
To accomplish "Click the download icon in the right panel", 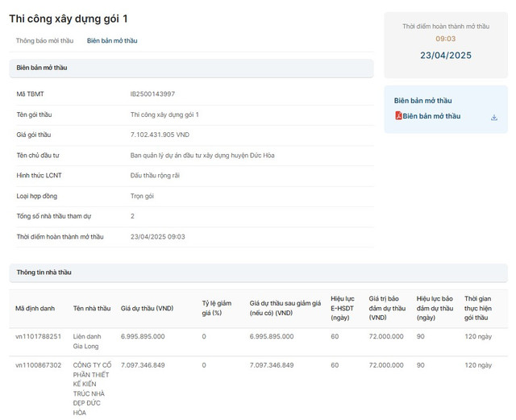I will pos(493,117).
